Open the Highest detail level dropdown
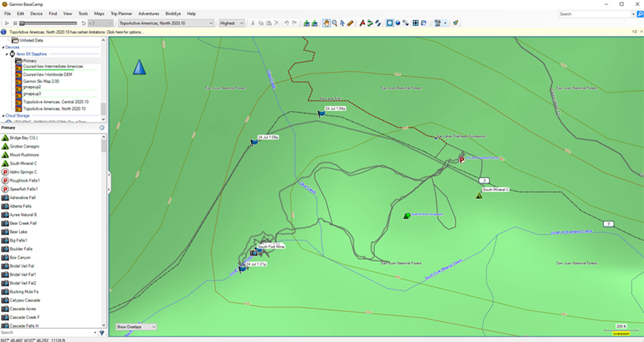644x342 pixels. (232, 23)
